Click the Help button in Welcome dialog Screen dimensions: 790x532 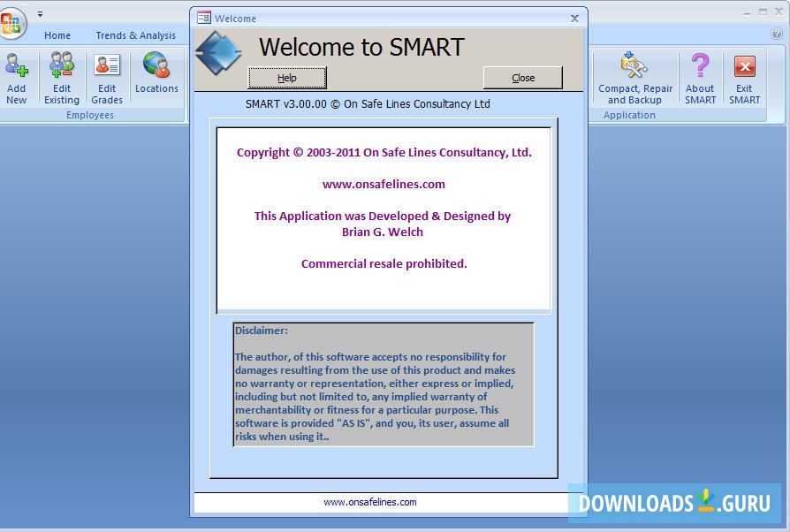(287, 78)
